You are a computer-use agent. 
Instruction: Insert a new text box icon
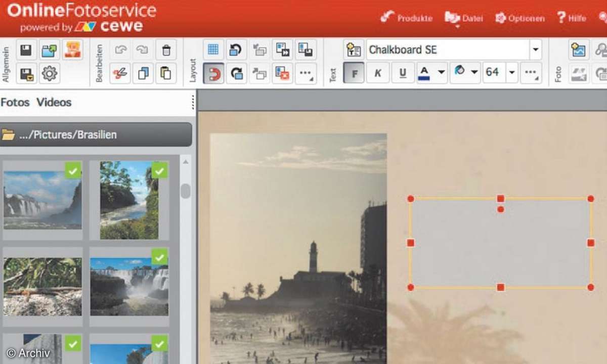(354, 50)
